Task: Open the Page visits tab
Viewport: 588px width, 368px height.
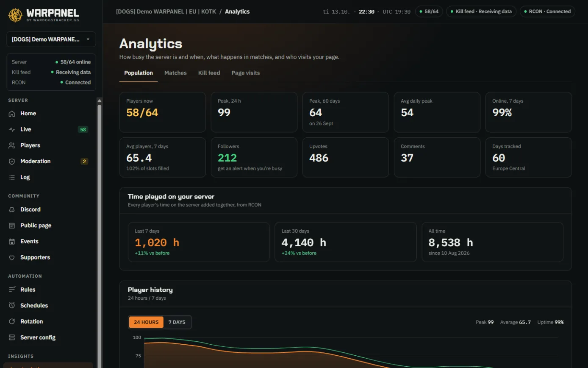Action: (x=246, y=73)
